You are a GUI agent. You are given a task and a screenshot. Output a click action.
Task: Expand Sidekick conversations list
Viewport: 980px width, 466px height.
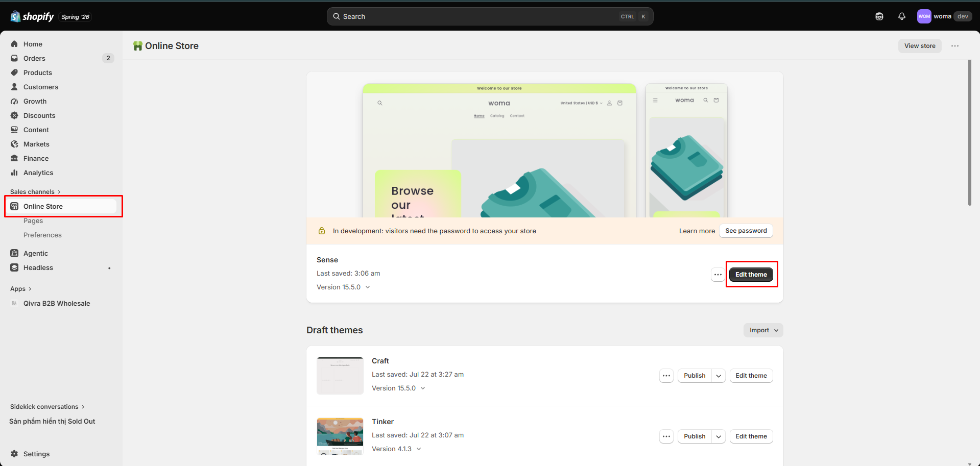(x=47, y=407)
